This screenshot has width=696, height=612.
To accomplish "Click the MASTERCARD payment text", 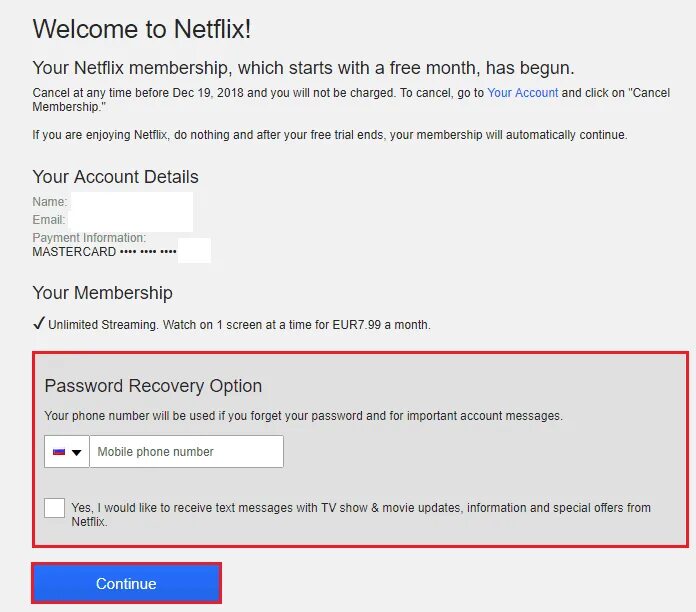I will (74, 252).
